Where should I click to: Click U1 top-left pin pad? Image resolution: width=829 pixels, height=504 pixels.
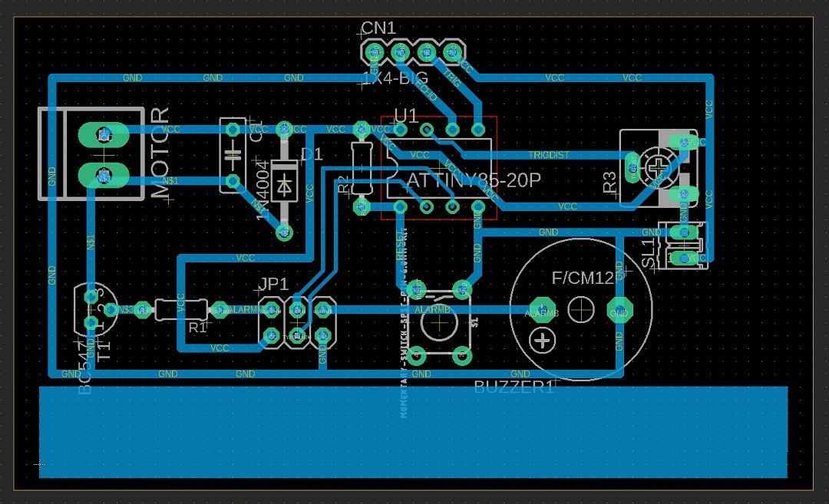tap(400, 130)
